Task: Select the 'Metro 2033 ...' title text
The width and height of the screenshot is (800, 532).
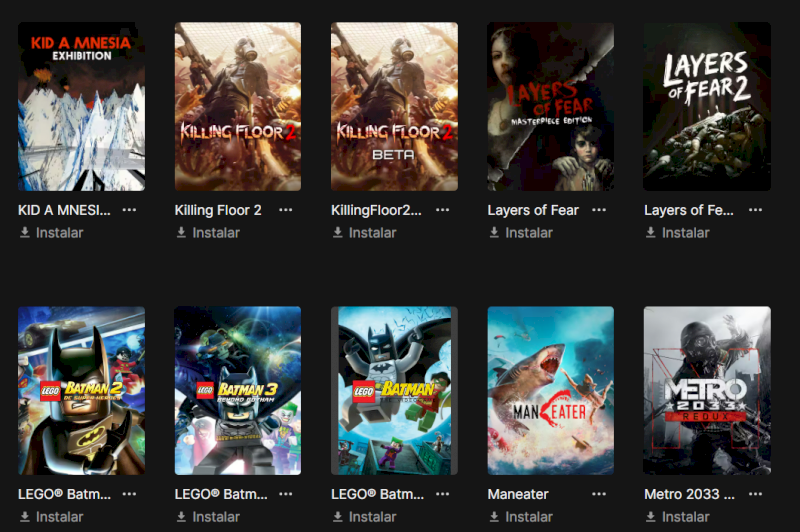Action: (689, 494)
